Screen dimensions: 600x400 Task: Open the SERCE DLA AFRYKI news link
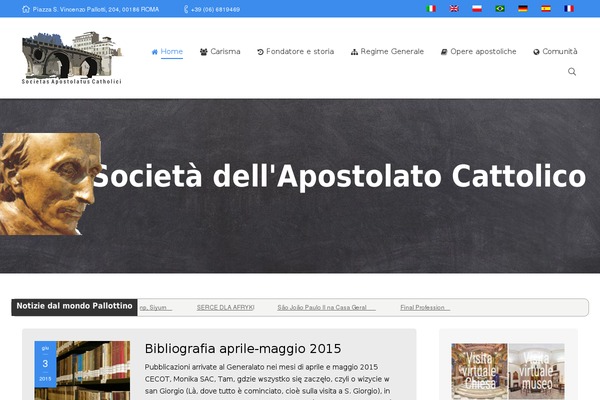(225, 307)
